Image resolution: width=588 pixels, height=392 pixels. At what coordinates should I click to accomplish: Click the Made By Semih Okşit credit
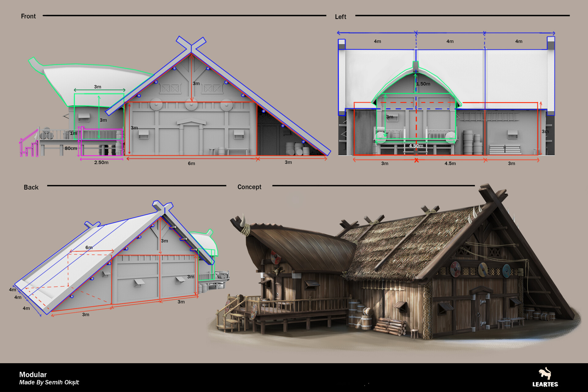pyautogui.click(x=49, y=382)
